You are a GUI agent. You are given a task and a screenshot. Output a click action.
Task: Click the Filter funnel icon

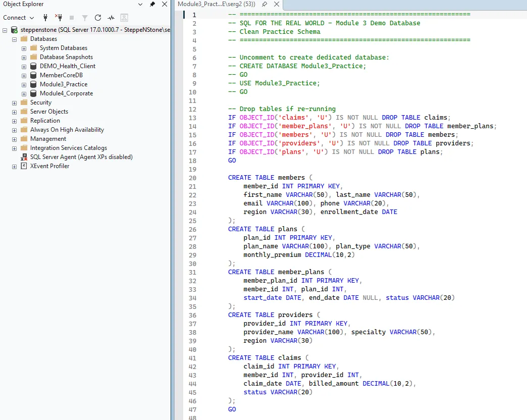point(85,18)
